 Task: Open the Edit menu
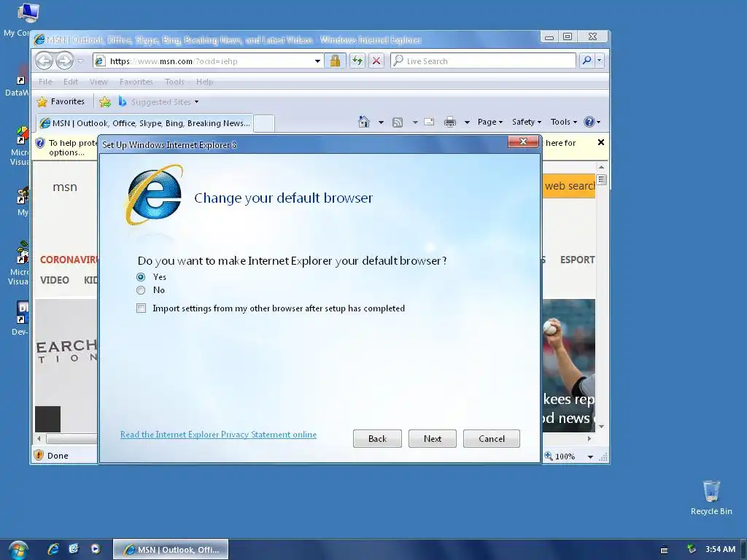[71, 82]
